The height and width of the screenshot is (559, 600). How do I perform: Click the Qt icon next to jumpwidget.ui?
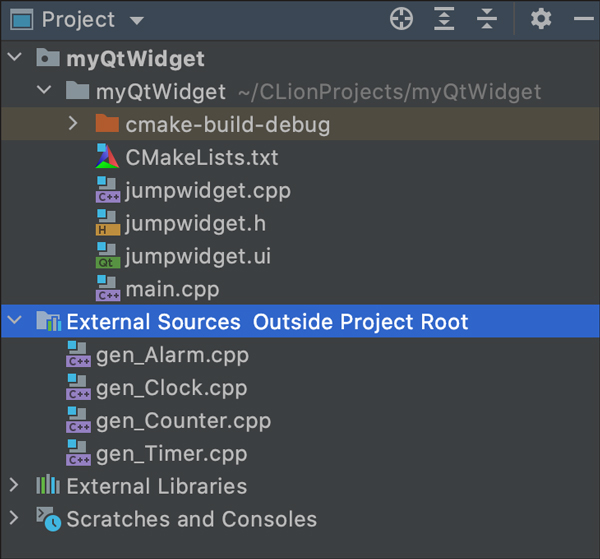click(107, 257)
